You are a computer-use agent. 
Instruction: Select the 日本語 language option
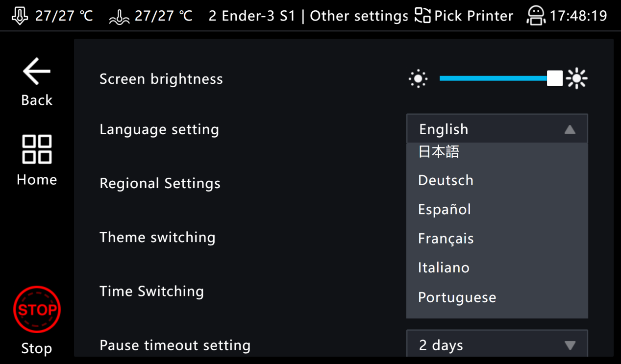(439, 152)
